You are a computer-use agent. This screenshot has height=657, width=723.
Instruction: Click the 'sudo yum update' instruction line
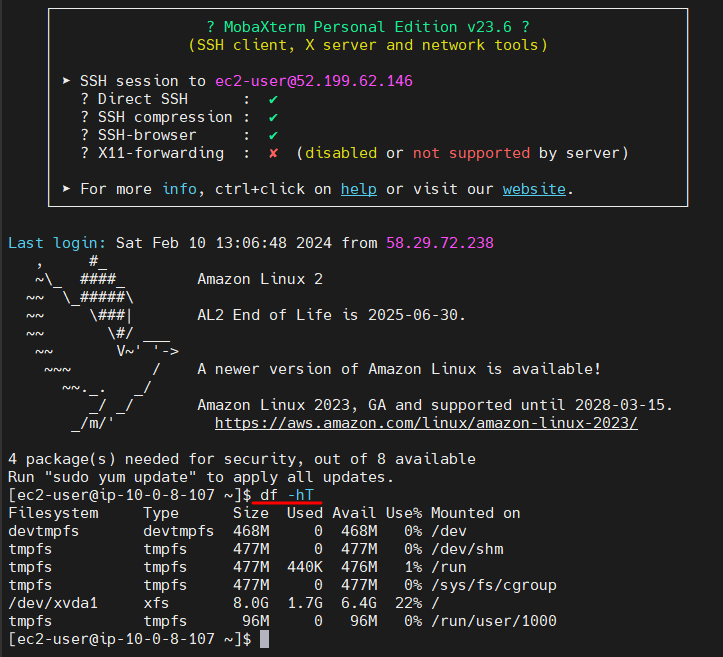tap(201, 477)
